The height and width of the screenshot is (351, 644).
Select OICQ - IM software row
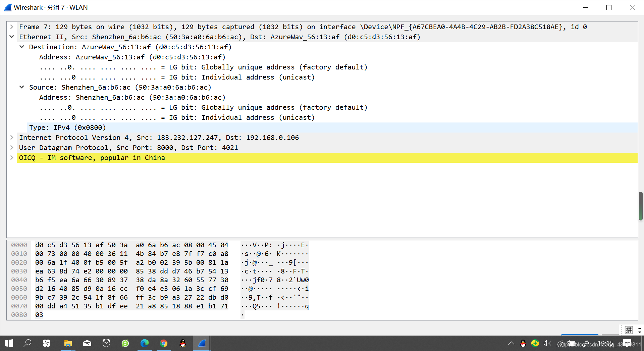pos(327,158)
